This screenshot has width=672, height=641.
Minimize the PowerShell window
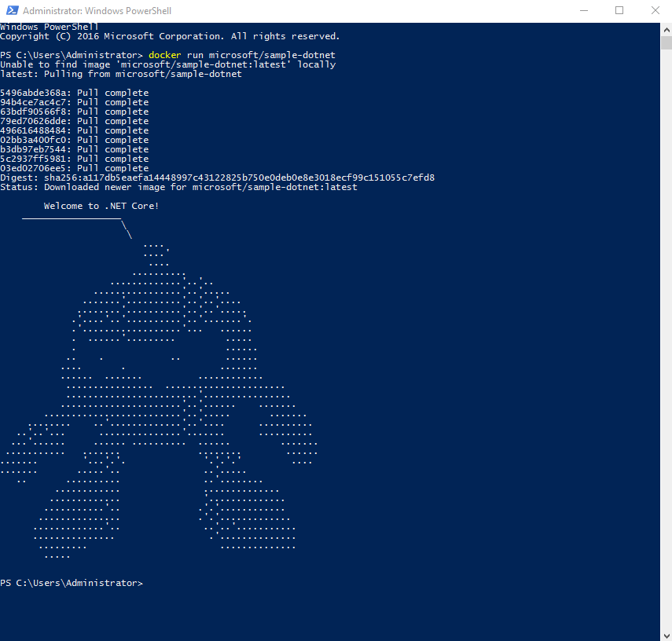click(584, 11)
